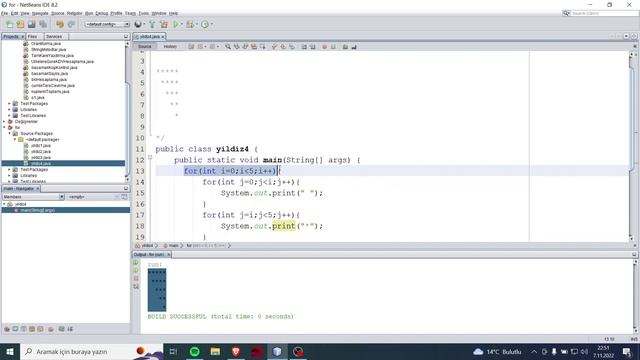640x360 pixels.
Task: Open the notification center in the system tray
Action: pyautogui.click(x=627, y=351)
